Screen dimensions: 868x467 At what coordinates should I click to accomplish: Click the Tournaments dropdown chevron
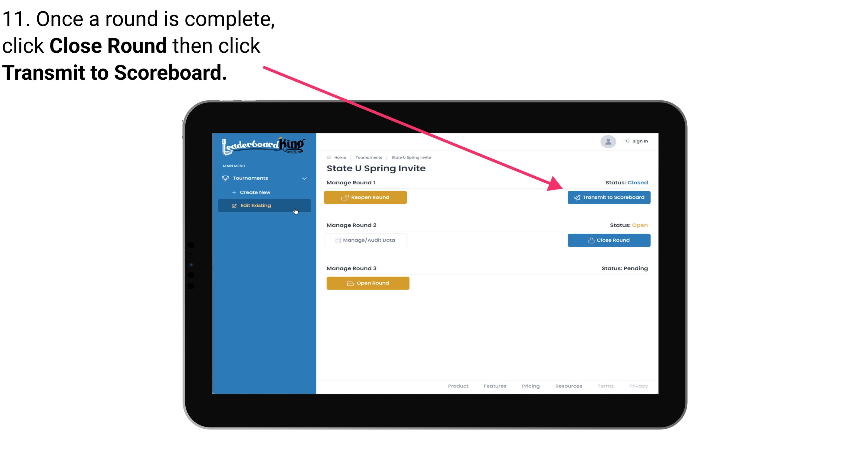coord(305,178)
